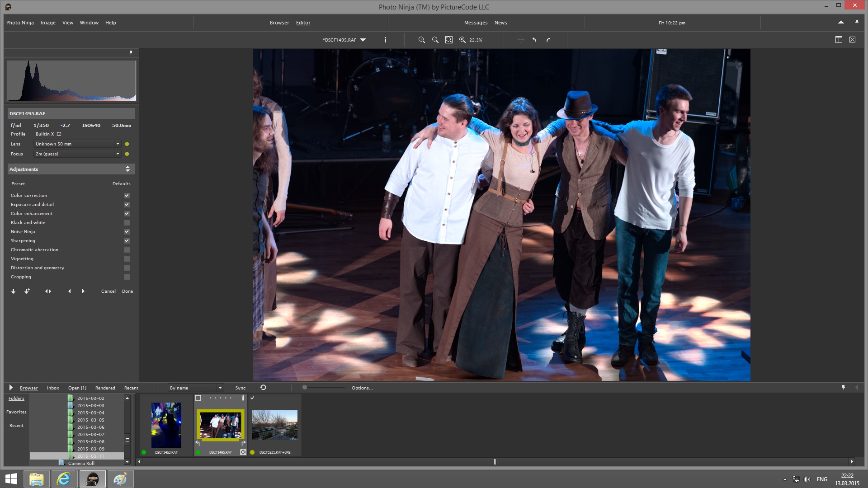Enable Cropping checkbox
This screenshot has width=868, height=488.
pyautogui.click(x=127, y=277)
